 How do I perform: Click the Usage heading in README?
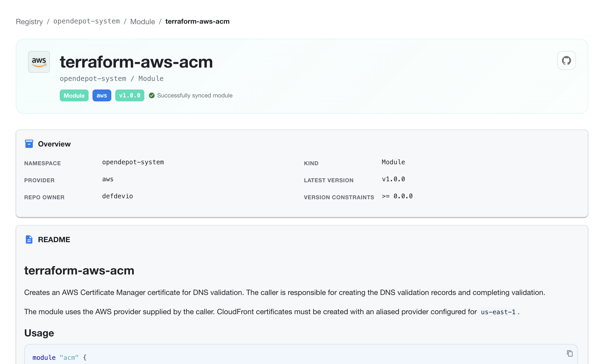coord(39,333)
